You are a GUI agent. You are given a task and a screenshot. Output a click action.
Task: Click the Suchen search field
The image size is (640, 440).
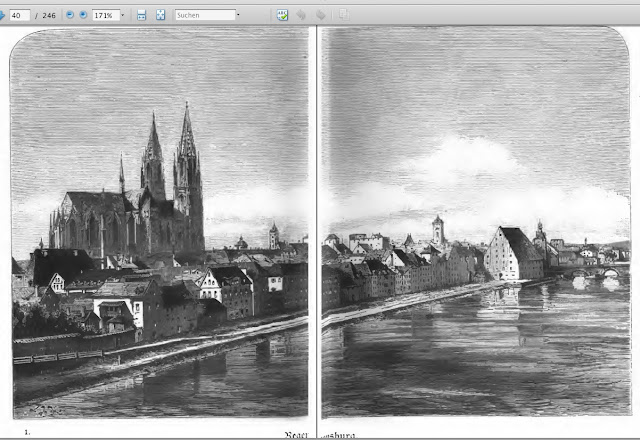coord(205,15)
